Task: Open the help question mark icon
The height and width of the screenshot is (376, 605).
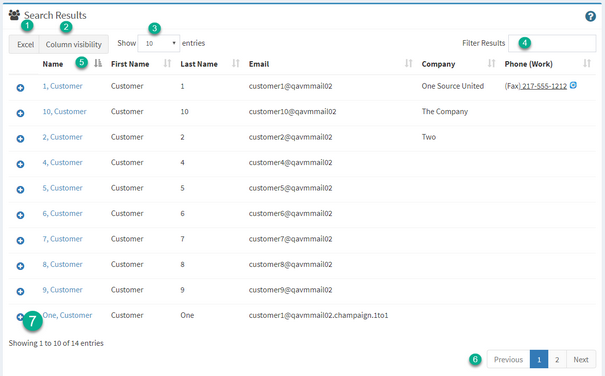Action: tap(590, 16)
